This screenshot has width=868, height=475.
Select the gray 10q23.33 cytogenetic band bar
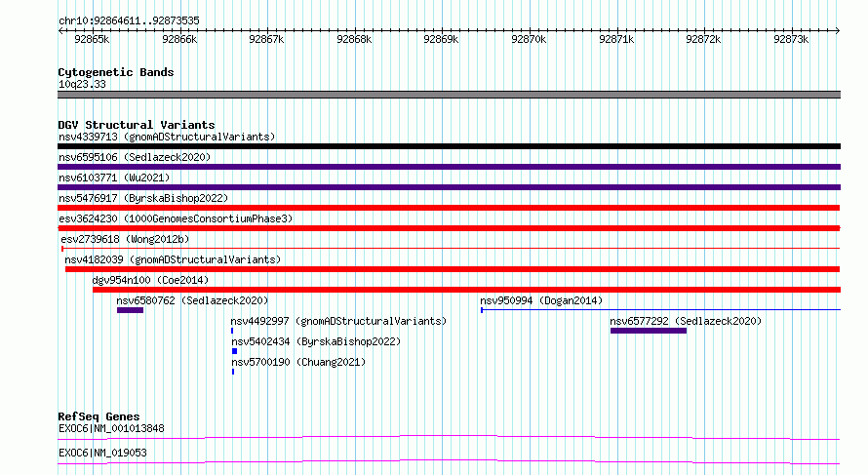[449, 95]
